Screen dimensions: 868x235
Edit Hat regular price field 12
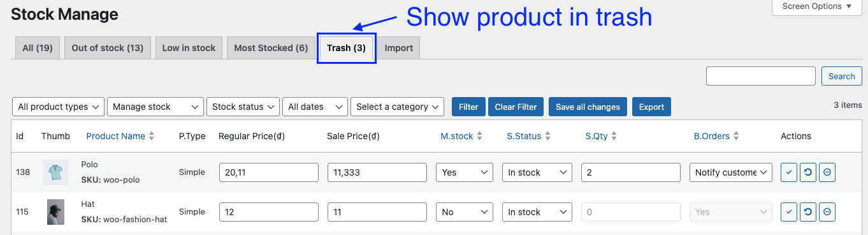(269, 212)
